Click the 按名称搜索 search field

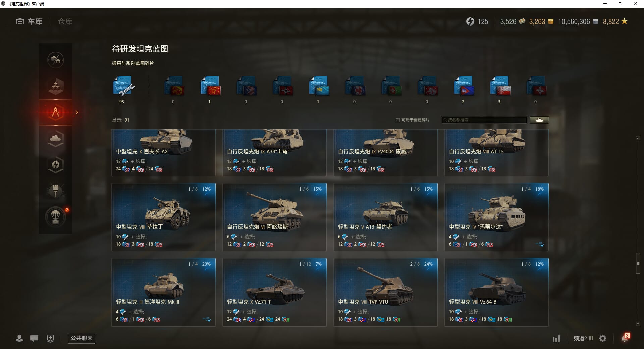(484, 120)
